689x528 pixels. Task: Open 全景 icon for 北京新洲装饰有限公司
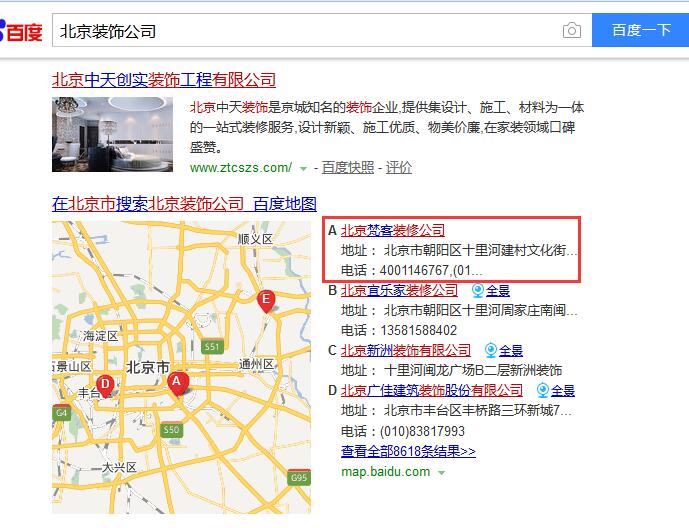pyautogui.click(x=490, y=350)
